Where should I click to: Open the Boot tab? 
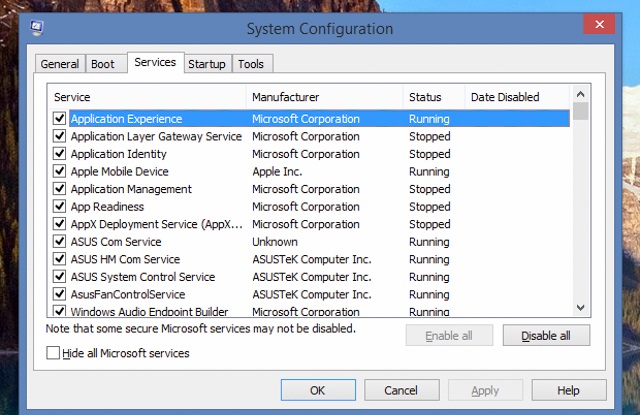click(103, 65)
